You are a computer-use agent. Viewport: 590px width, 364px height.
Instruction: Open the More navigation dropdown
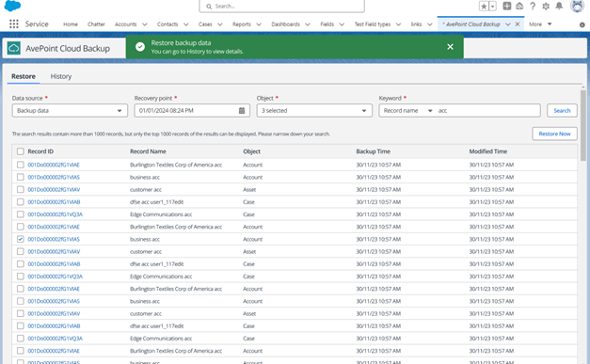540,24
